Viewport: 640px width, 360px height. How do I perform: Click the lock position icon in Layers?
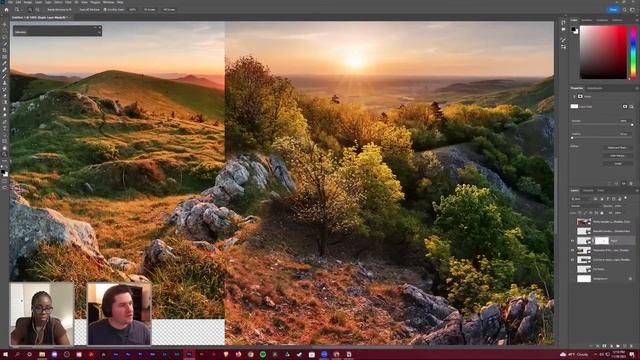(x=591, y=213)
